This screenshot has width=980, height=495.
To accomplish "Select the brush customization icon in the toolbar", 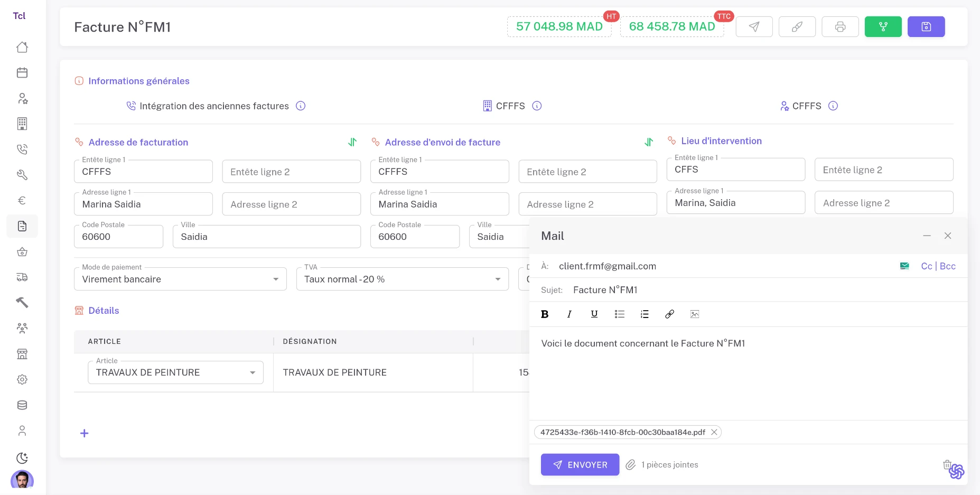I will click(x=797, y=26).
